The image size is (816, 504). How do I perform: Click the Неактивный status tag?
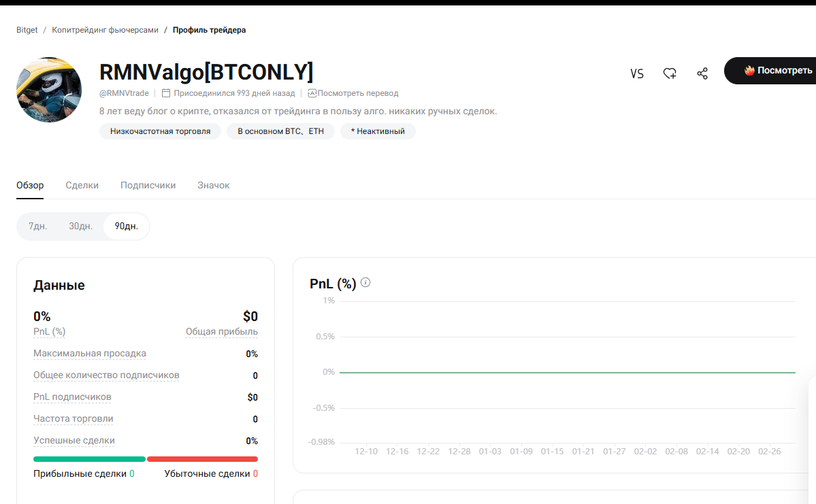coord(378,131)
